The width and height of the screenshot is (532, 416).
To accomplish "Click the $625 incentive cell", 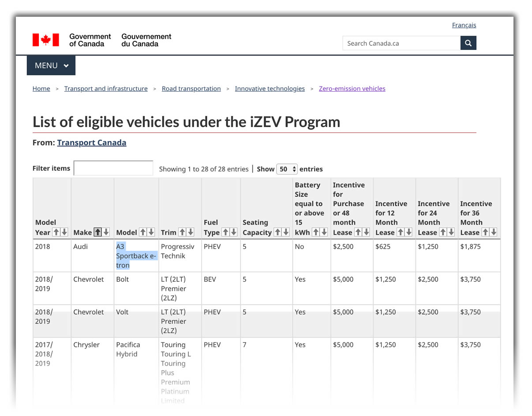I will (x=394, y=256).
